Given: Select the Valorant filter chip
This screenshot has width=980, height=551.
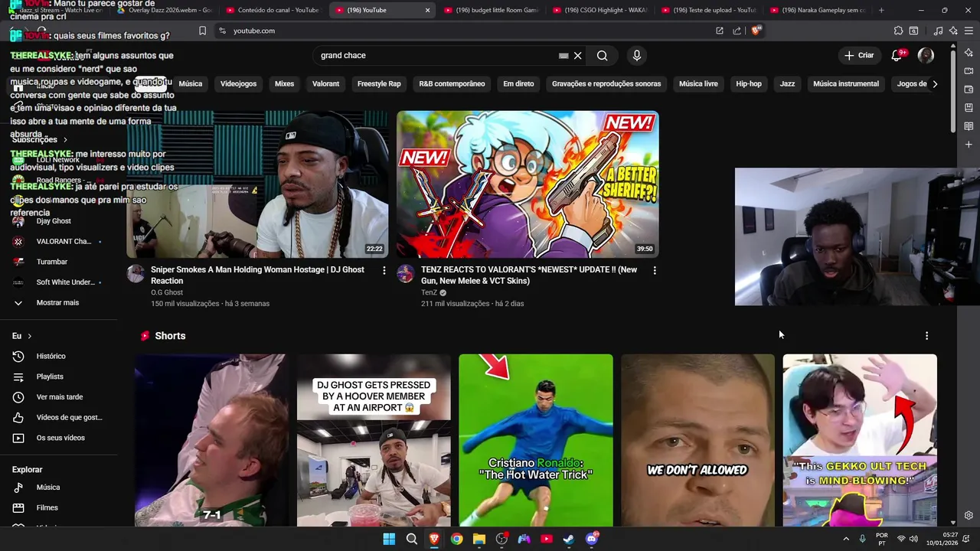Looking at the screenshot, I should pos(325,83).
